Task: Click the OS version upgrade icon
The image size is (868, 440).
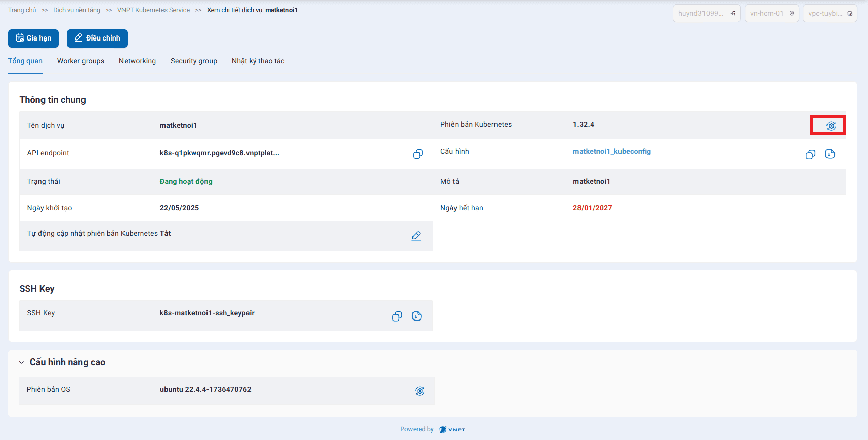Action: (x=420, y=391)
